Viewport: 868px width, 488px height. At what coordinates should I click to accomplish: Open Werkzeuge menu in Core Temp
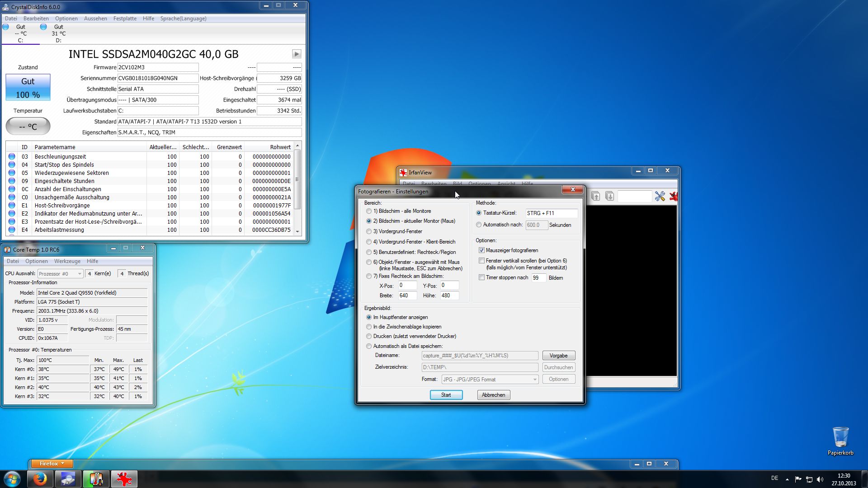[67, 261]
